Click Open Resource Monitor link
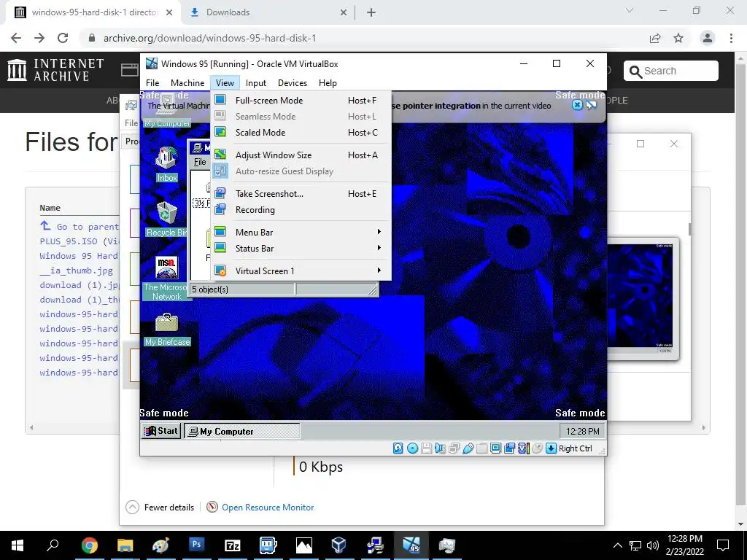 click(268, 507)
